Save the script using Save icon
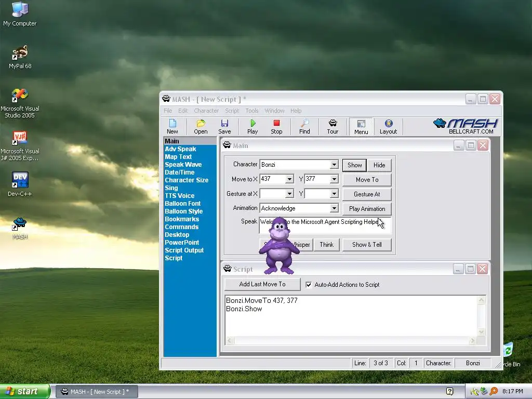 click(x=224, y=127)
